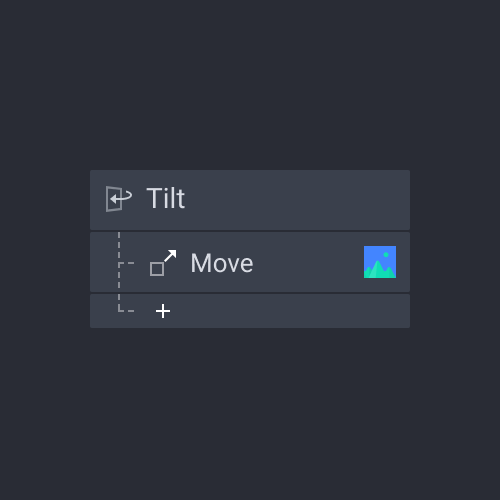Screen dimensions: 500x500
Task: Choose the panel-rotation Tilt icon
Action: point(119,199)
